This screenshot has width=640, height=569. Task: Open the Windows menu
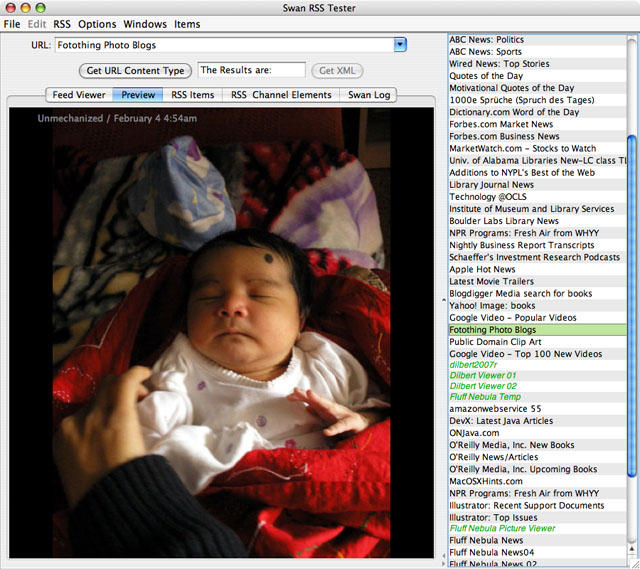point(145,24)
